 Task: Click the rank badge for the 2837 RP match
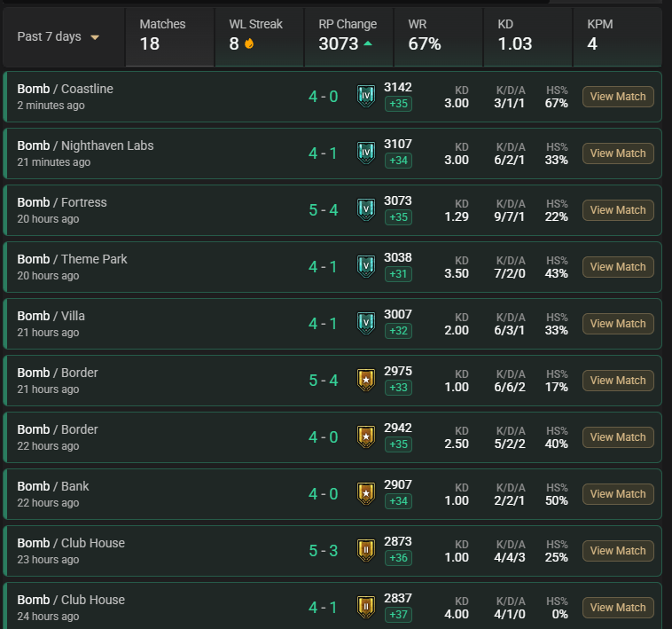coord(366,608)
